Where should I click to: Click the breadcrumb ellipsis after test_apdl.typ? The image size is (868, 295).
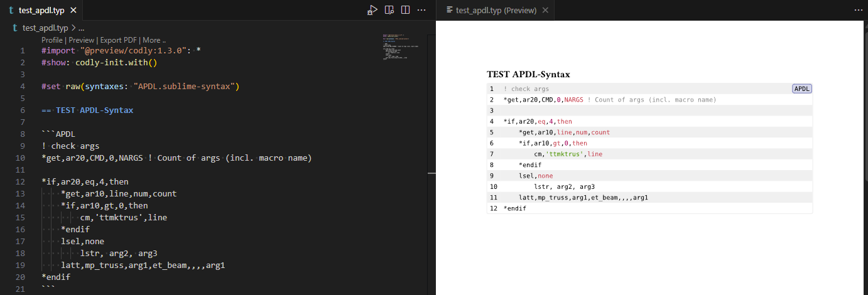tap(81, 28)
